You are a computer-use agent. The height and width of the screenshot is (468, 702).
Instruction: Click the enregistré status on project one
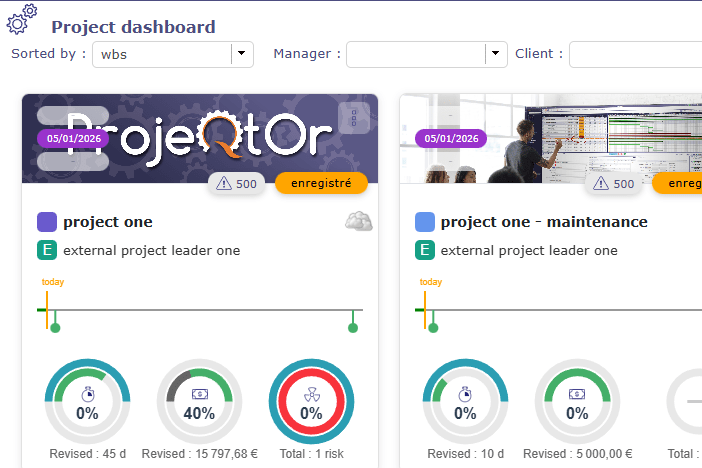coord(321,183)
